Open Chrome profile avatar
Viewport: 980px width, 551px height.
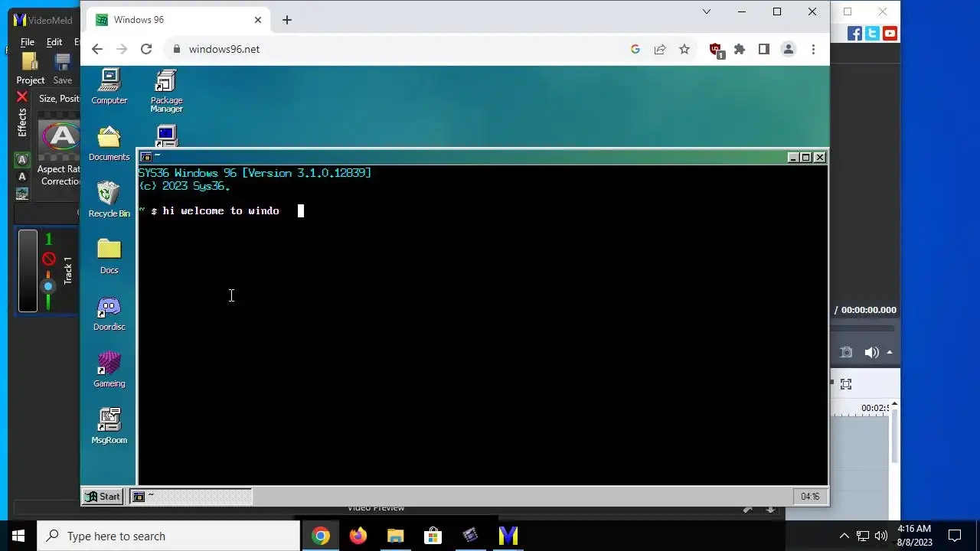[788, 49]
